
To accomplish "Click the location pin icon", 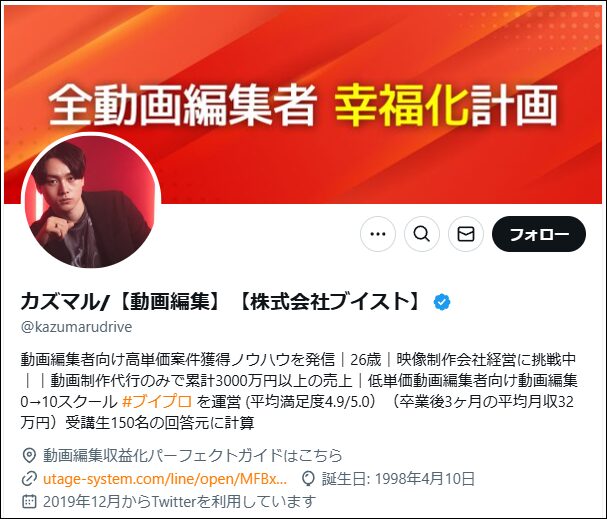I will 29,456.
